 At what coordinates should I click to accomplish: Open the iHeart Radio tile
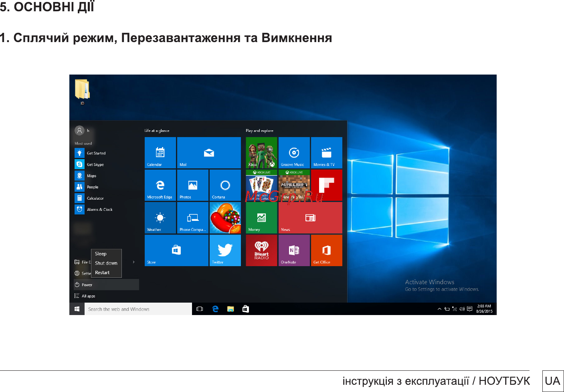pyautogui.click(x=261, y=250)
